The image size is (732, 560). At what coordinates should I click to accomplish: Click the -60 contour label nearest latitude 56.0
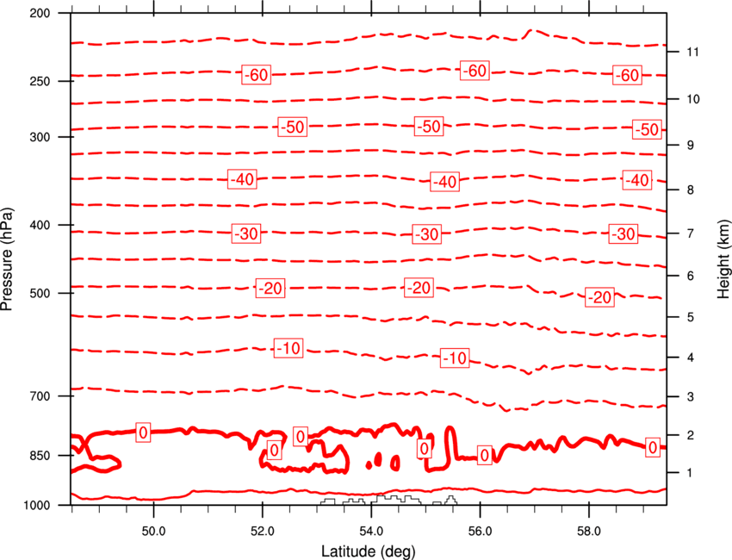(x=475, y=71)
